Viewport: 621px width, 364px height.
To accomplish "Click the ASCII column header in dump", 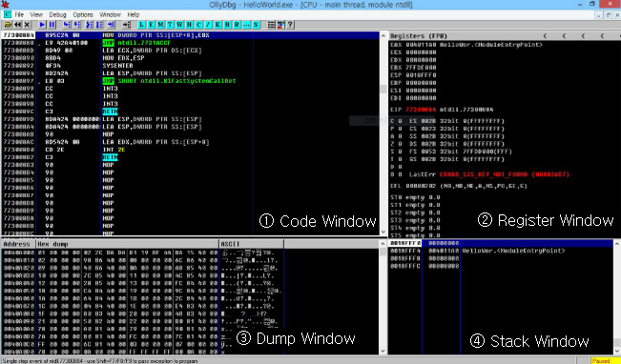I will click(x=252, y=244).
